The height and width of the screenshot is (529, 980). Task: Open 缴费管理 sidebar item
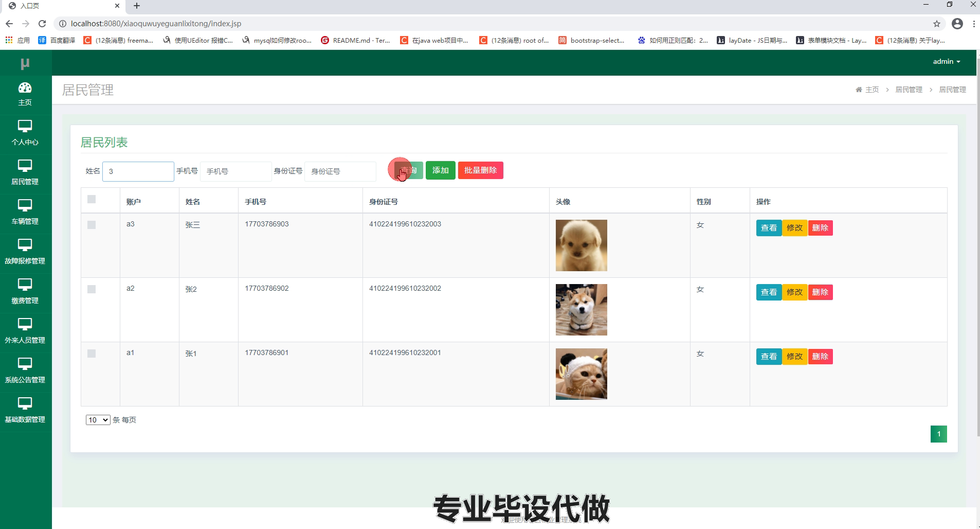25,292
